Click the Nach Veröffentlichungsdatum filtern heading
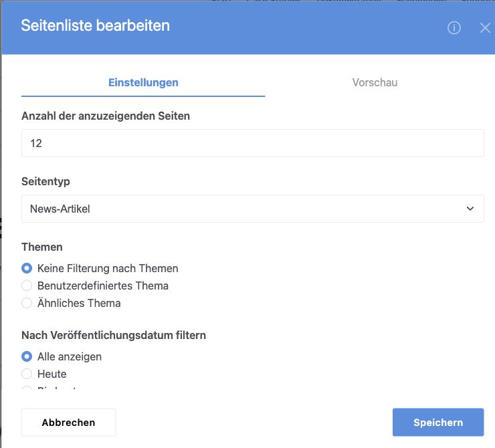 pos(114,335)
